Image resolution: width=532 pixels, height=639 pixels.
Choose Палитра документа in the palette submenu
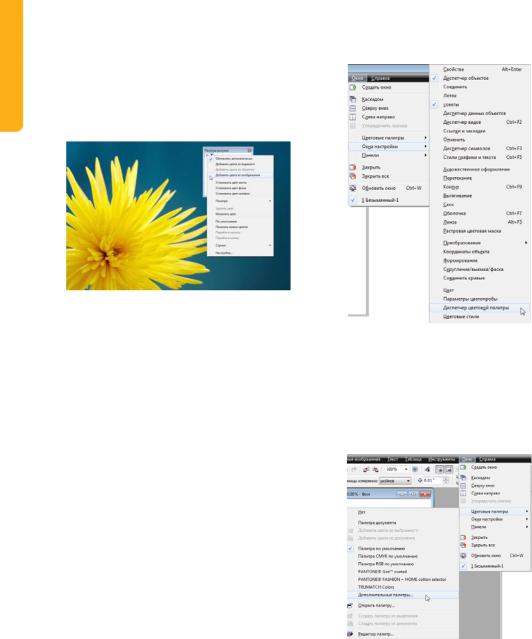pyautogui.click(x=403, y=522)
